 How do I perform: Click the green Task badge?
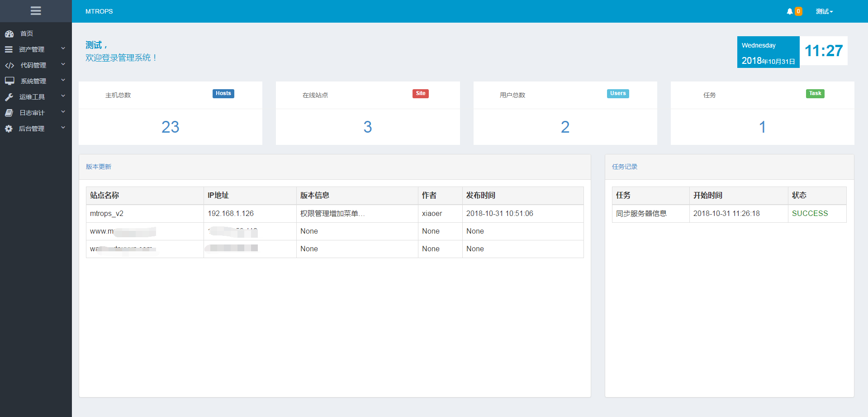click(815, 94)
